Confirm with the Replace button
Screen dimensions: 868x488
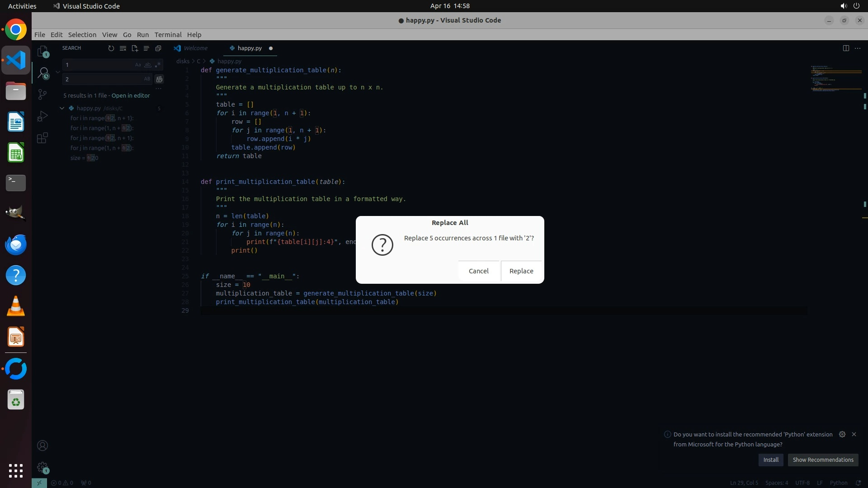click(521, 271)
